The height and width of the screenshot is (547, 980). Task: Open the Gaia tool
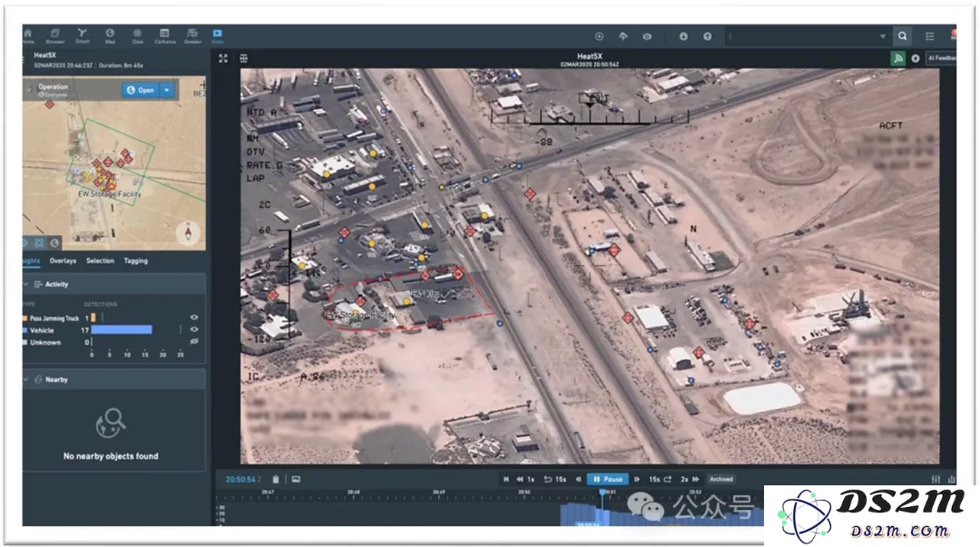click(138, 35)
